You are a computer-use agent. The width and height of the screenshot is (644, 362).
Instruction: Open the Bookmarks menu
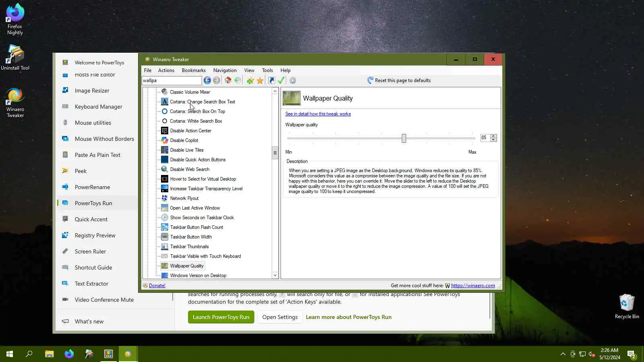point(194,70)
